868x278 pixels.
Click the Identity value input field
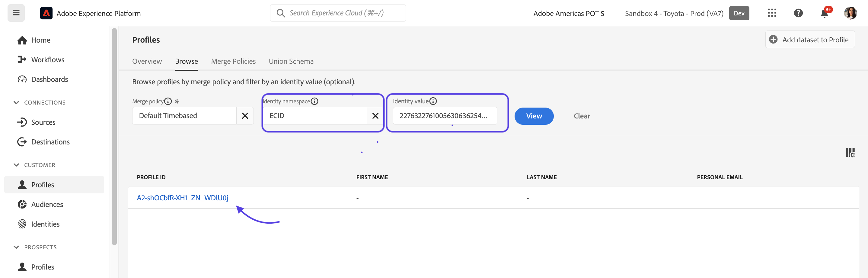coord(445,116)
